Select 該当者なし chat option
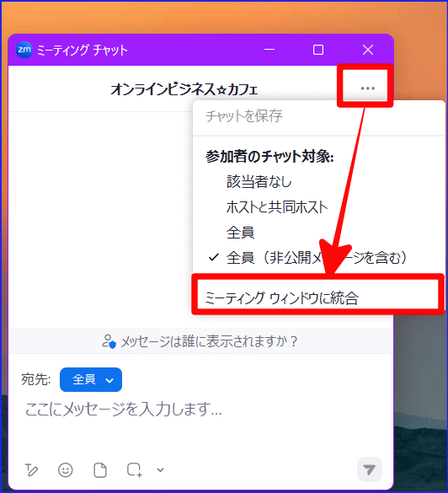The height and width of the screenshot is (493, 448). pyautogui.click(x=259, y=182)
